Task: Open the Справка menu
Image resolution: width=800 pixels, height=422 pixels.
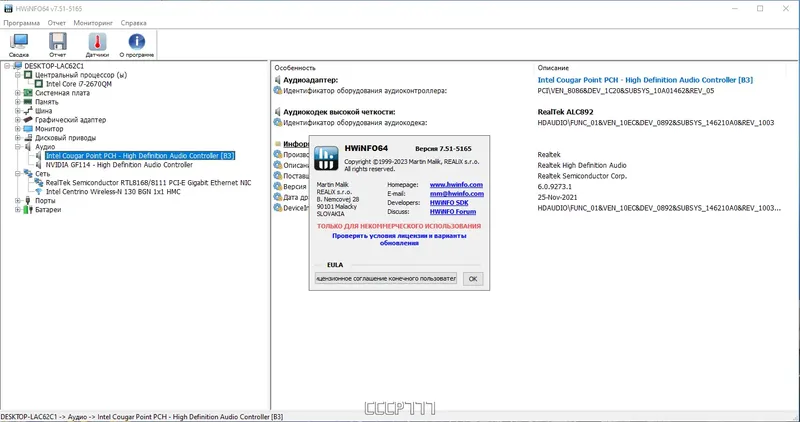Action: coord(134,23)
